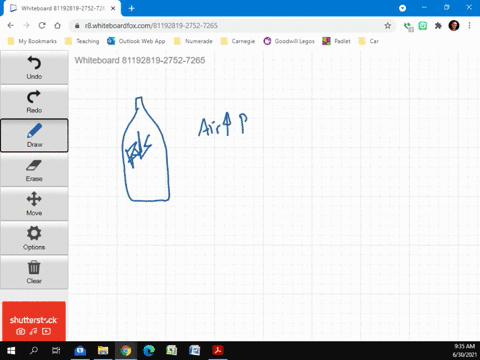The width and height of the screenshot is (480, 360).
Task: Bookmark this page with the star icon
Action: 387,26
